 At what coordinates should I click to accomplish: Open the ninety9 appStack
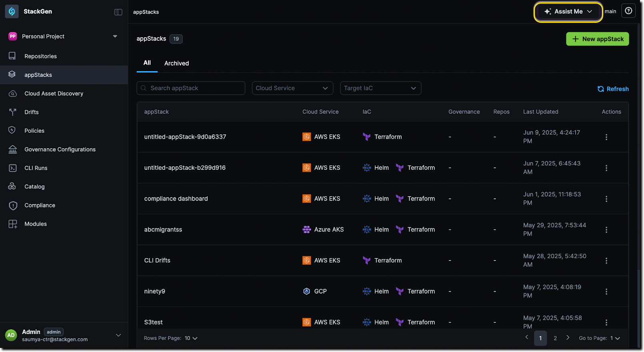point(155,291)
